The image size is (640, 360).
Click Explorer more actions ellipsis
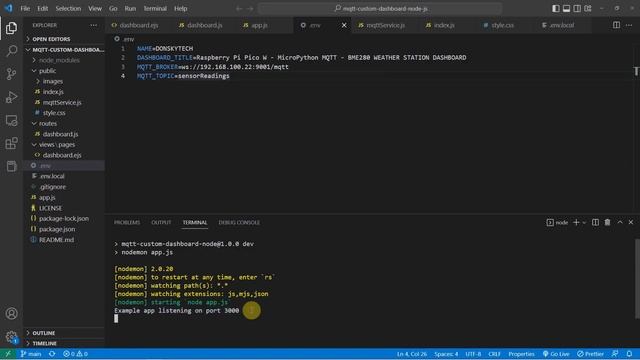(x=94, y=25)
